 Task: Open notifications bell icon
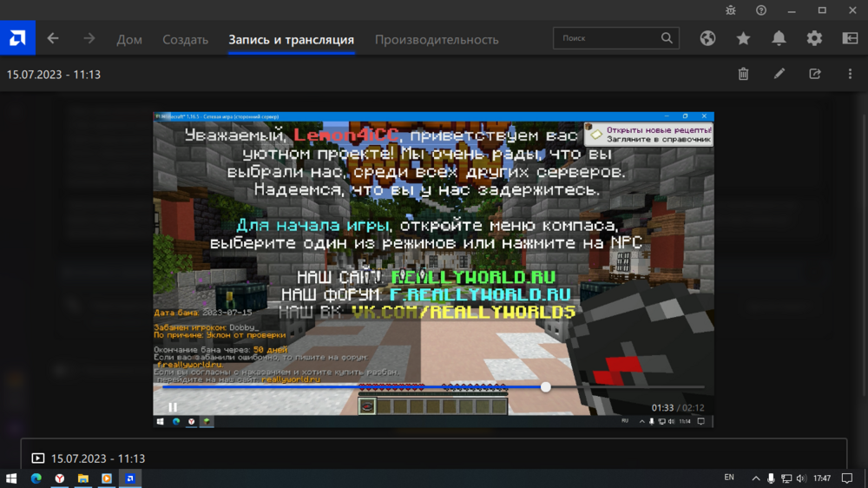click(x=779, y=38)
